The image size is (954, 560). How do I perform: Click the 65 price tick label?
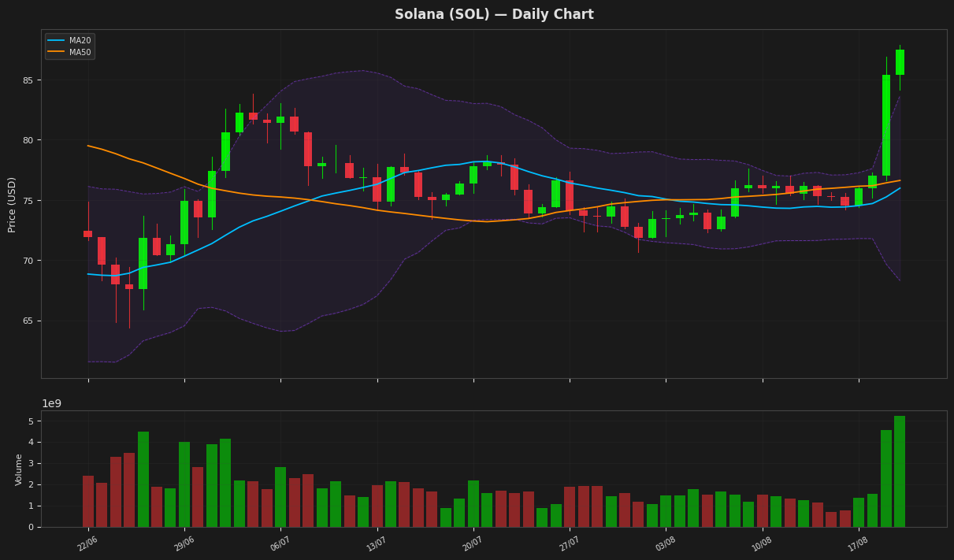[x=27, y=321]
